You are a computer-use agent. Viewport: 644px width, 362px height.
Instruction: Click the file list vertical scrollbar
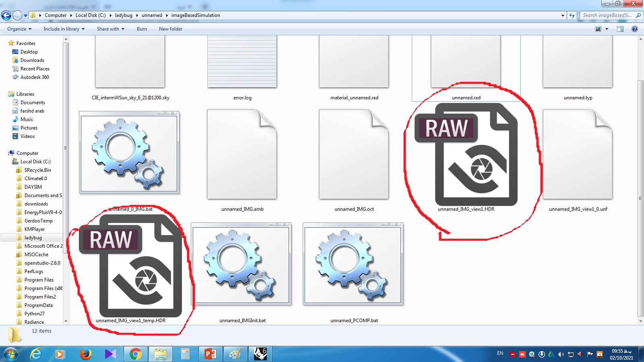640,180
